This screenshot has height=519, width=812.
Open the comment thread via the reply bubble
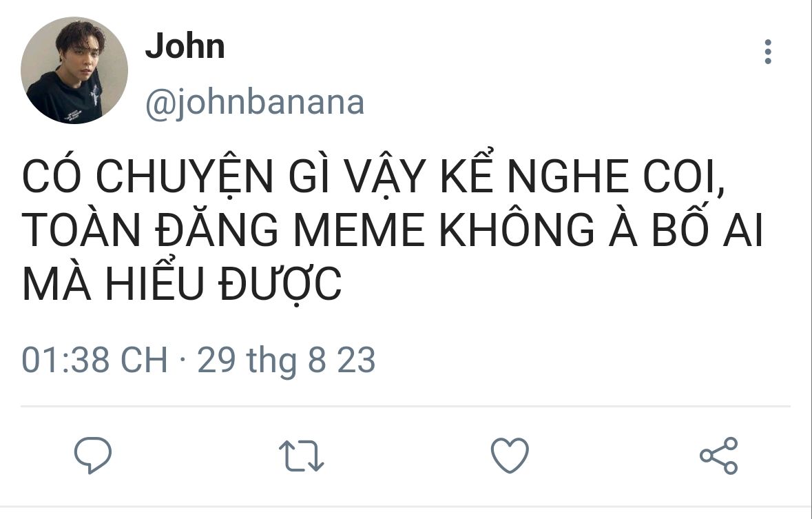tap(93, 455)
